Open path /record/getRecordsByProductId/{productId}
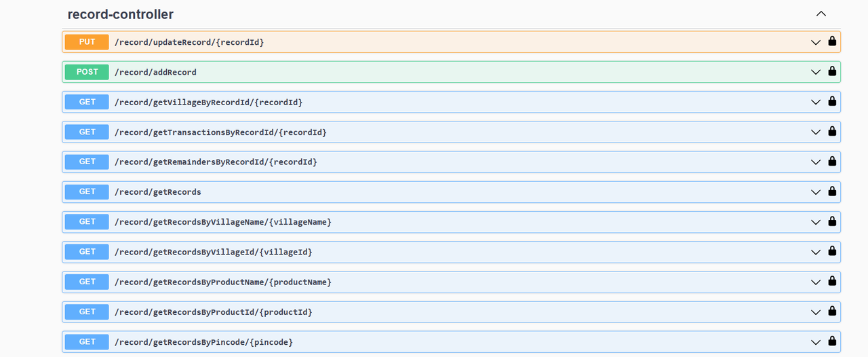Screen dimensions: 868x357 (x=214, y=312)
